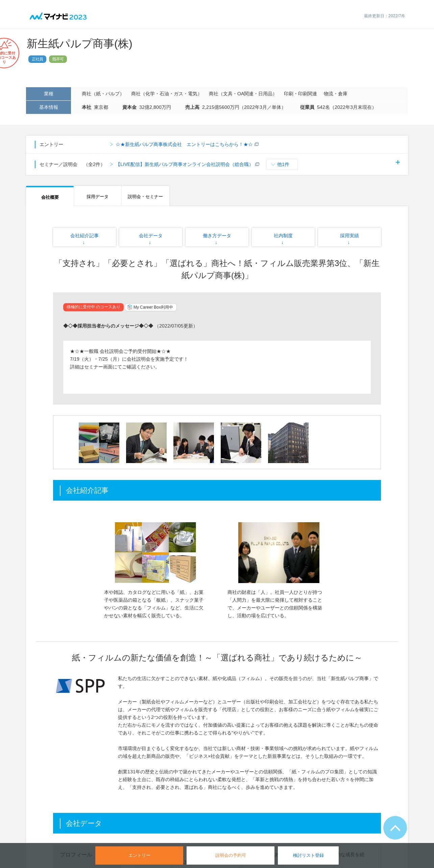
Task: Switch to 説明会・セミナー tab
Action: (145, 196)
